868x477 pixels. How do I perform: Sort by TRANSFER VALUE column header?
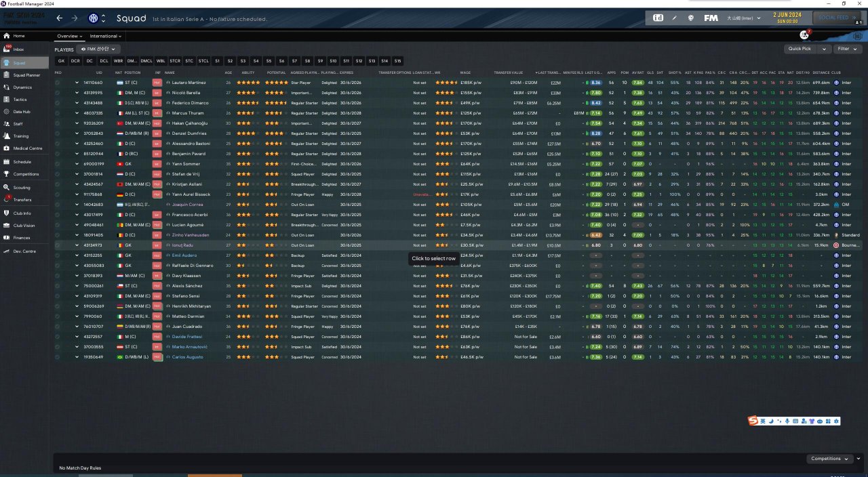(x=509, y=72)
